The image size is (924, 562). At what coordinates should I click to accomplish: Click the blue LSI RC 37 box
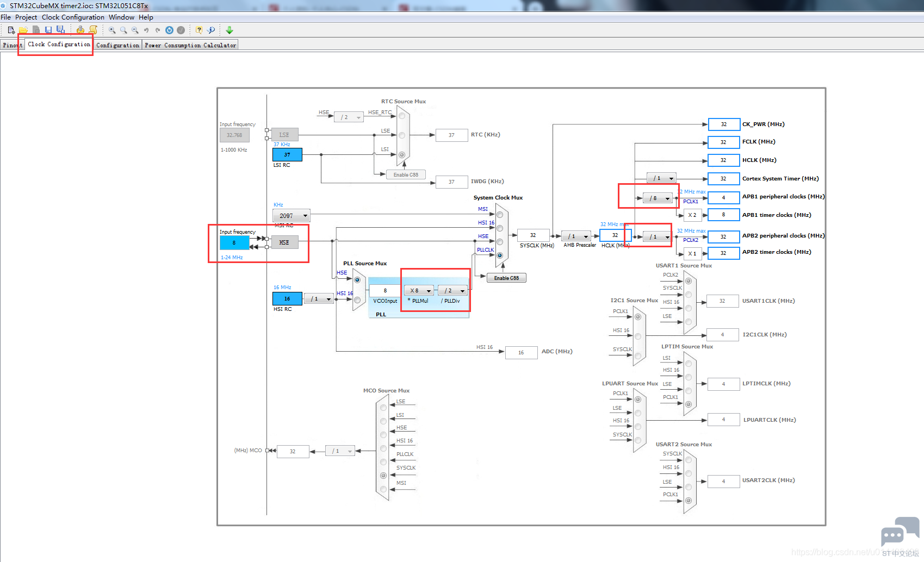pos(287,154)
